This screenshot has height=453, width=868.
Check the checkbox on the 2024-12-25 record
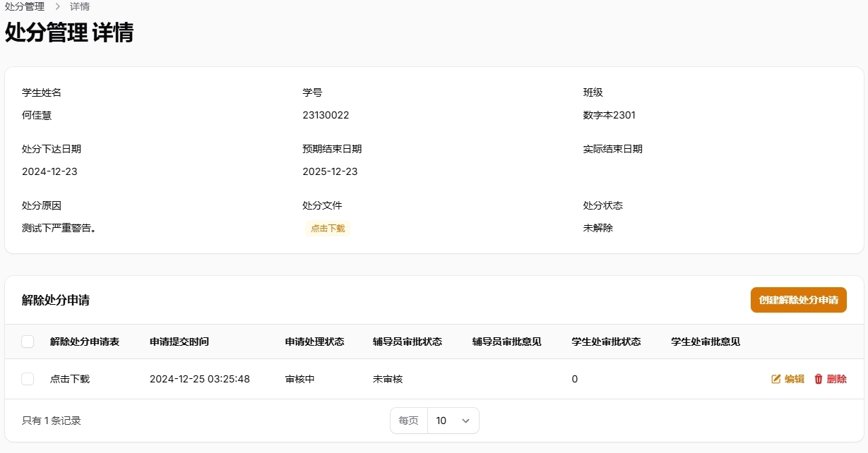pos(28,378)
